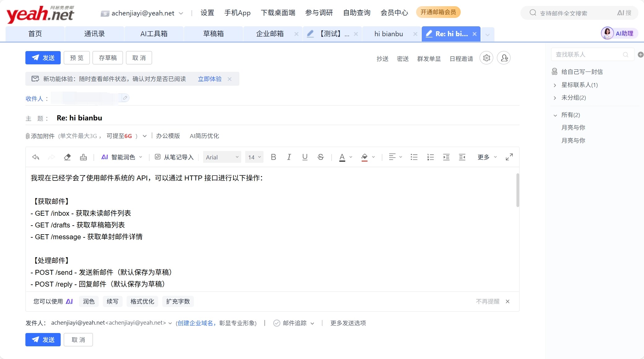Insert a bulleted list
The image size is (644, 359).
[x=414, y=157]
